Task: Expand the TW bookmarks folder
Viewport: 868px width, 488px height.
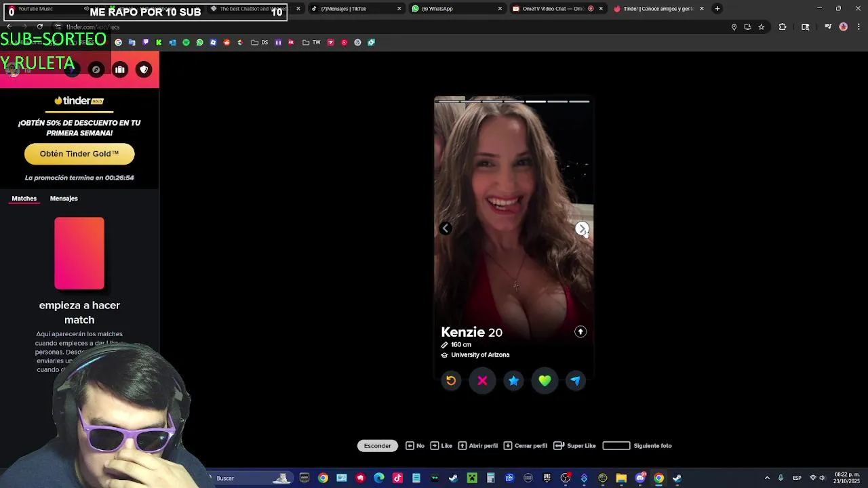Action: point(311,43)
